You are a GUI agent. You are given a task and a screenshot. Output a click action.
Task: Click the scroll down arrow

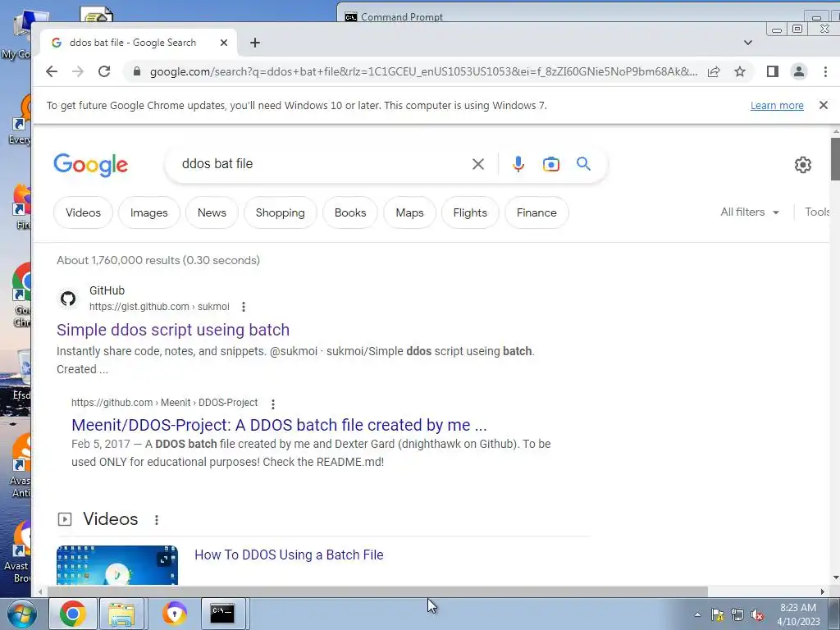click(x=836, y=578)
